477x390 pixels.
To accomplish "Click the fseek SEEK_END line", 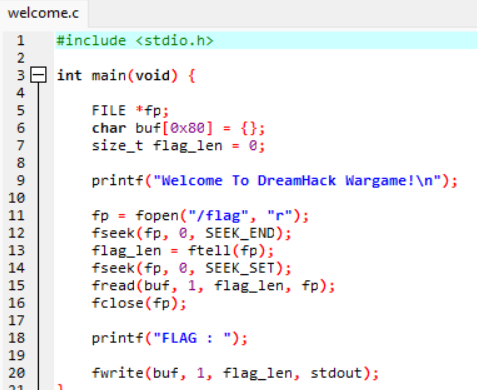I will [192, 233].
